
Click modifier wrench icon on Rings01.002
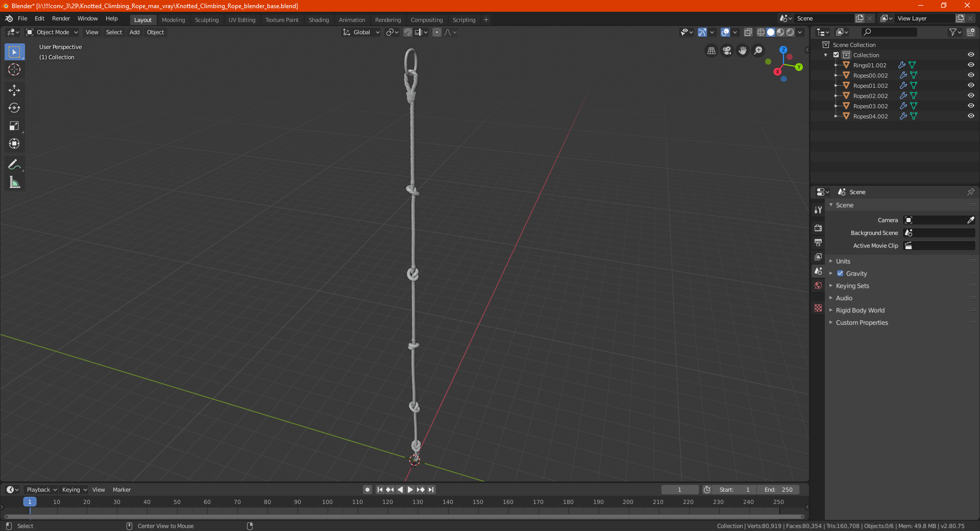[x=902, y=65]
